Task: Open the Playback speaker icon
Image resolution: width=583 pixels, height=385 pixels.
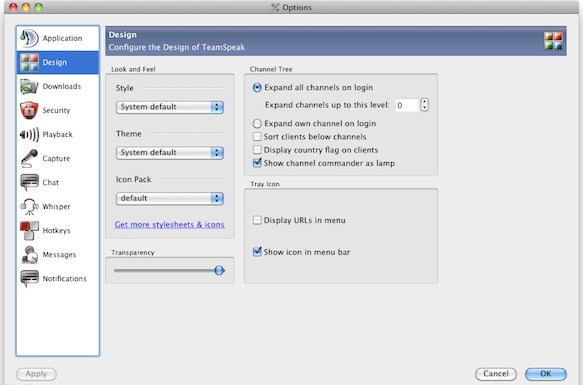Action: tap(29, 134)
